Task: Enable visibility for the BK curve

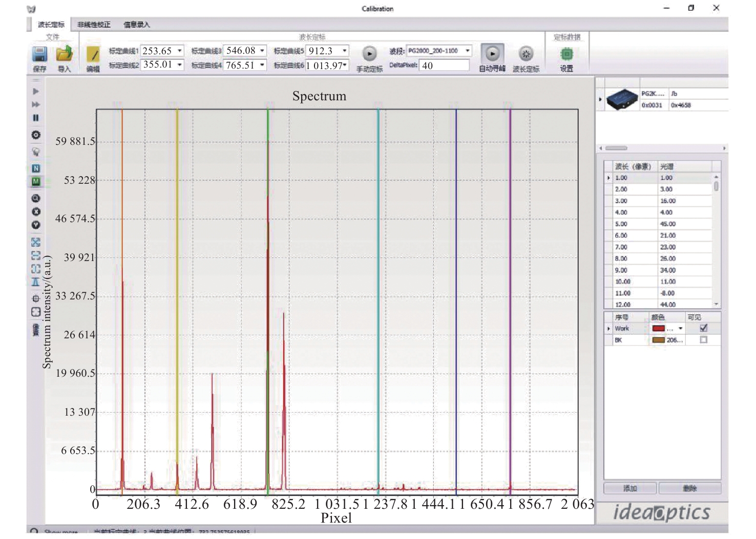Action: pyautogui.click(x=703, y=340)
